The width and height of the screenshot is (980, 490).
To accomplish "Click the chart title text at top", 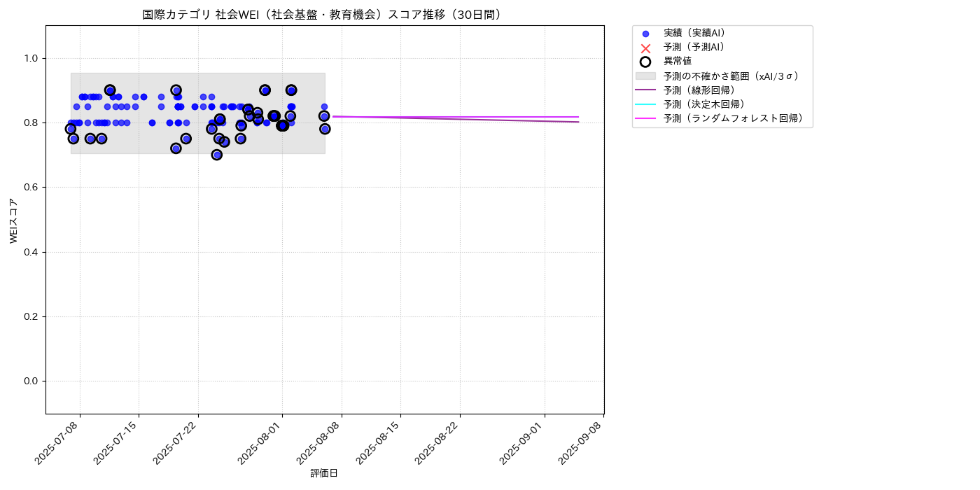I will tap(324, 15).
